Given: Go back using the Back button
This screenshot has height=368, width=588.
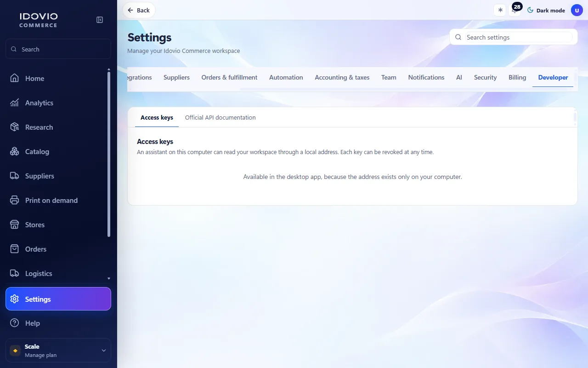Looking at the screenshot, I should [139, 10].
